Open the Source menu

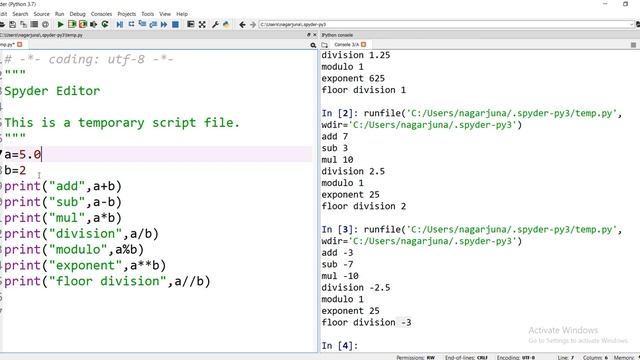pos(41,14)
